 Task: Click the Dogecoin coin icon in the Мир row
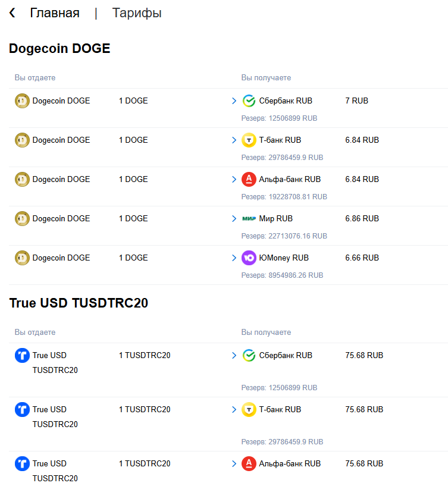coord(22,218)
